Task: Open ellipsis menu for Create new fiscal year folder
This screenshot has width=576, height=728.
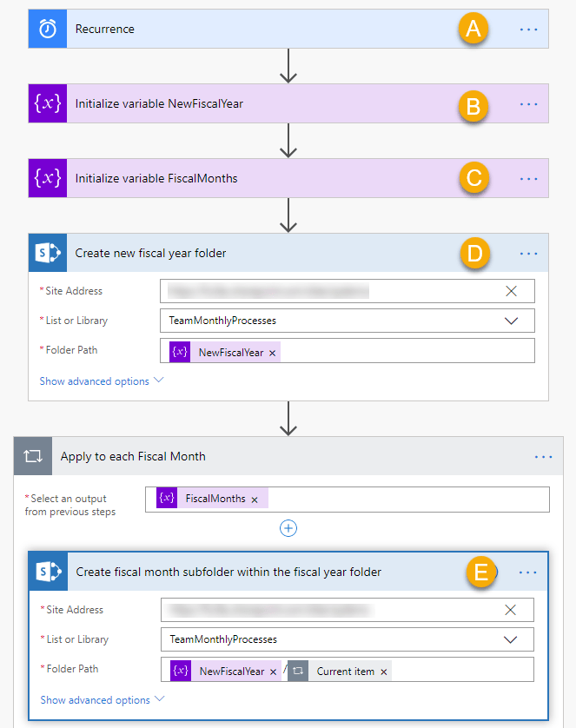Action: pos(528,254)
